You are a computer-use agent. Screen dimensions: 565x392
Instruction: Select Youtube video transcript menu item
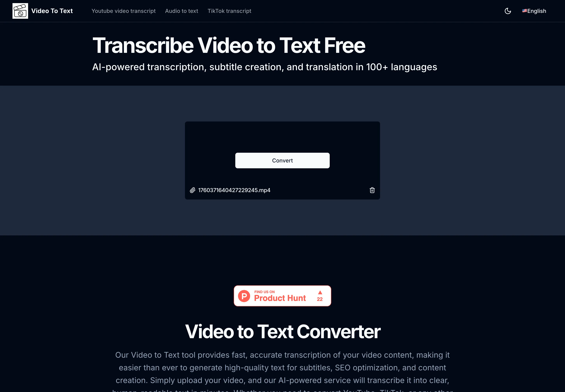(x=124, y=11)
